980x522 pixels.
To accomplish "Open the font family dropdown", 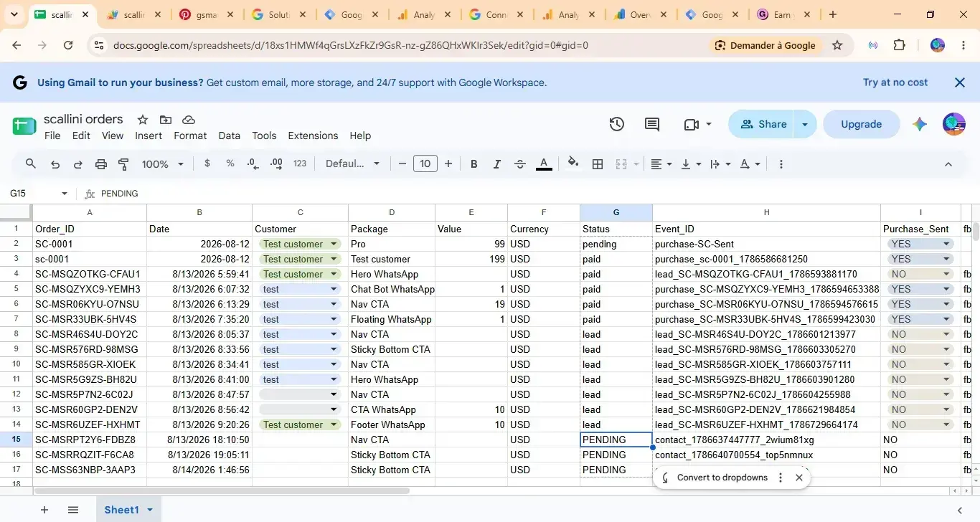I will pyautogui.click(x=352, y=164).
